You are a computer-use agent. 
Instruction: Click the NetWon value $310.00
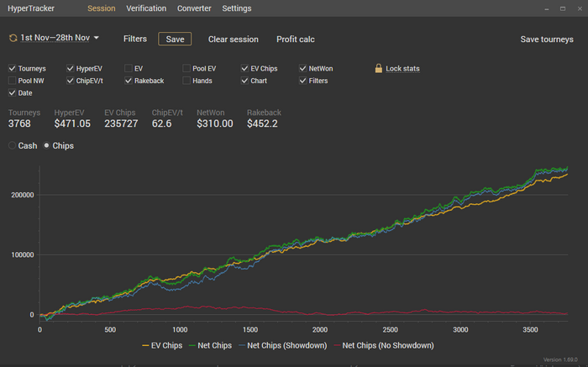tap(215, 123)
